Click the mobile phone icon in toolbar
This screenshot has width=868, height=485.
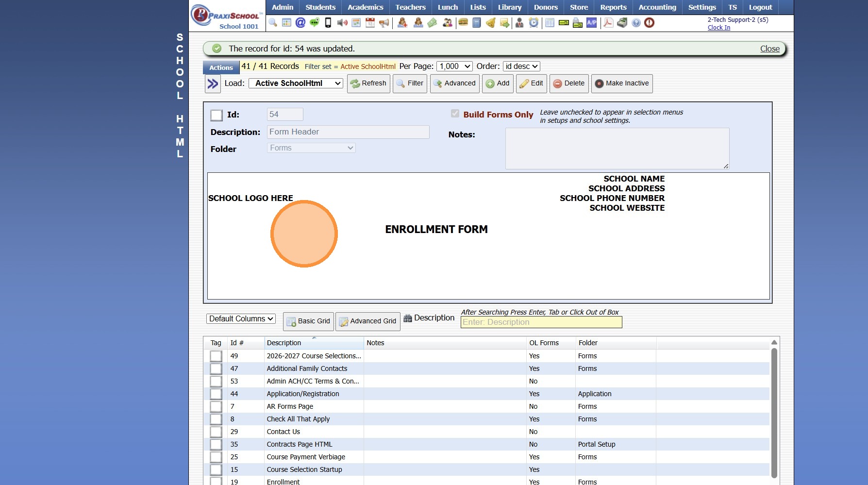(x=328, y=23)
